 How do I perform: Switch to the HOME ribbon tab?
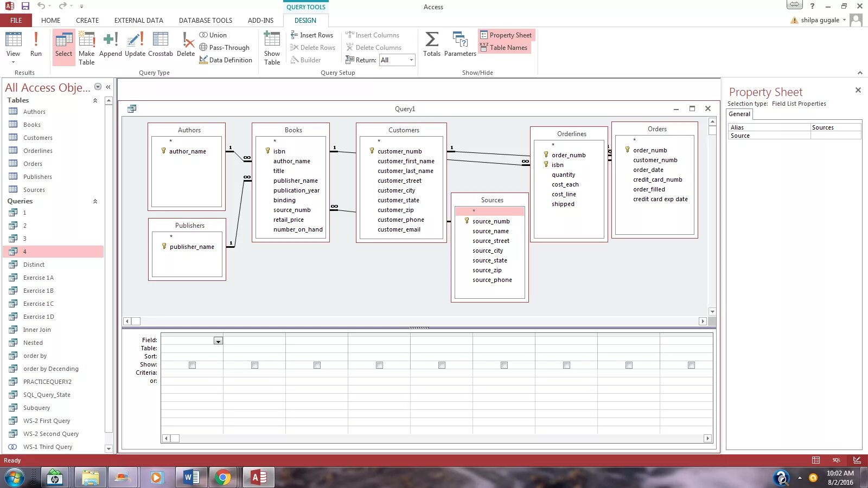pyautogui.click(x=50, y=20)
